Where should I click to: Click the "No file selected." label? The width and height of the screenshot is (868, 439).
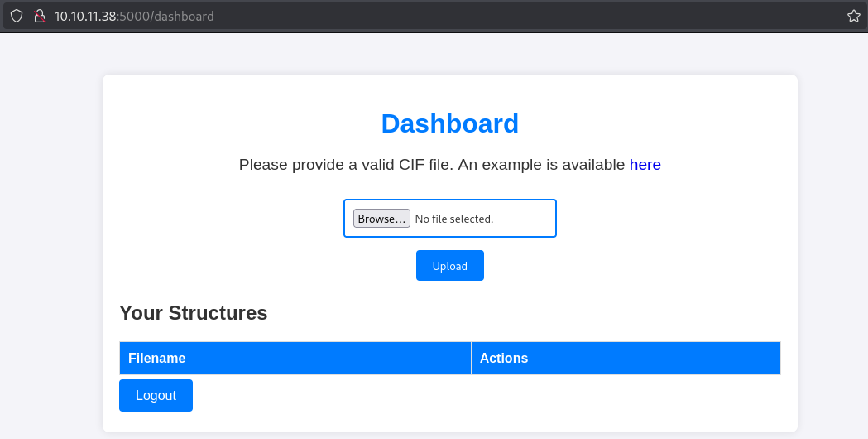point(453,219)
